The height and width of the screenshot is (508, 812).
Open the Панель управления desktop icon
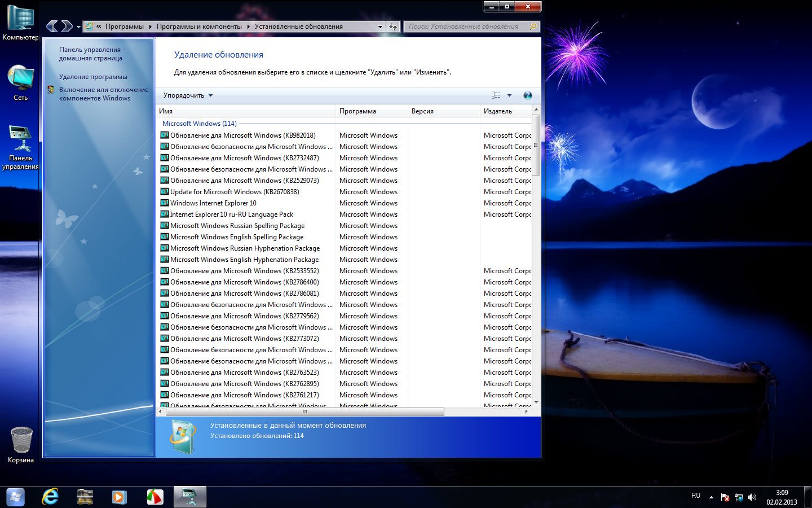click(20, 147)
